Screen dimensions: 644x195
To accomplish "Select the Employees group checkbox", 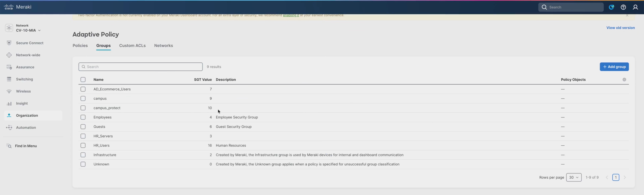I will pyautogui.click(x=83, y=117).
